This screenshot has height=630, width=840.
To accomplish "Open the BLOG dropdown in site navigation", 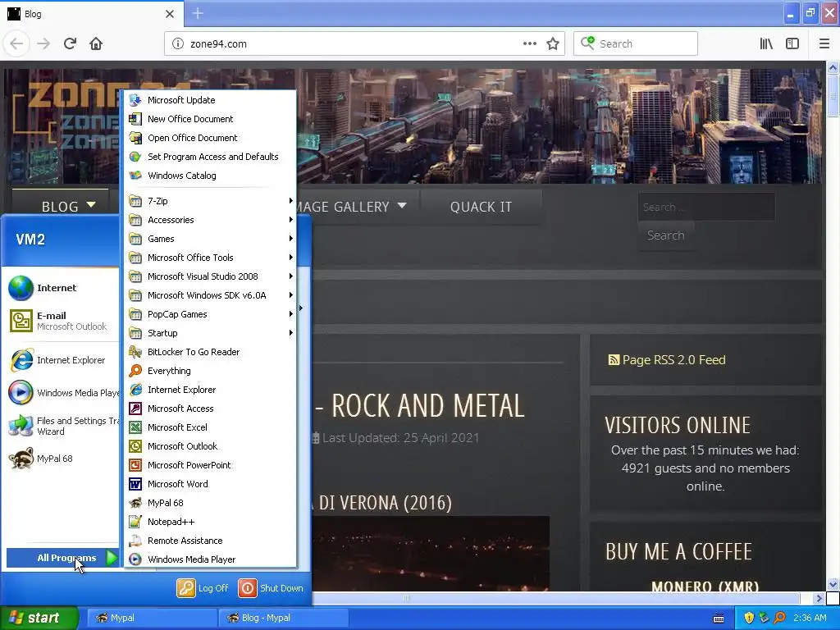I will pyautogui.click(x=68, y=206).
